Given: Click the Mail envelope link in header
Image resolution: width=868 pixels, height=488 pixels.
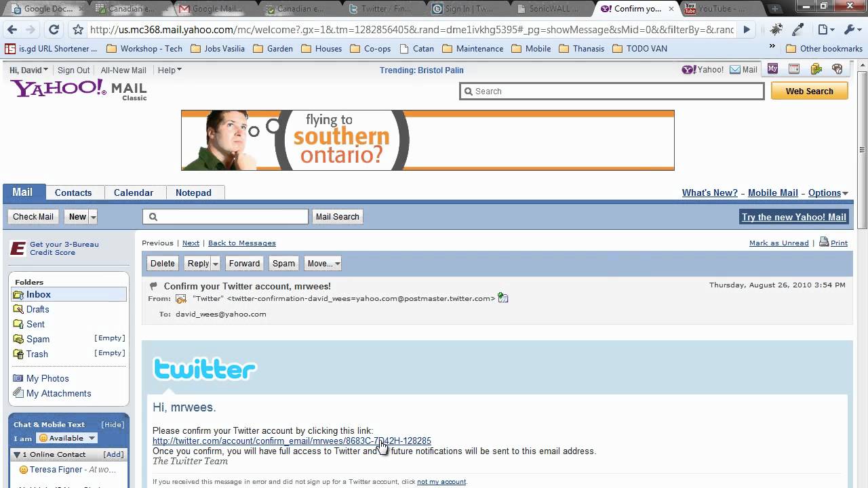Looking at the screenshot, I should pyautogui.click(x=743, y=70).
